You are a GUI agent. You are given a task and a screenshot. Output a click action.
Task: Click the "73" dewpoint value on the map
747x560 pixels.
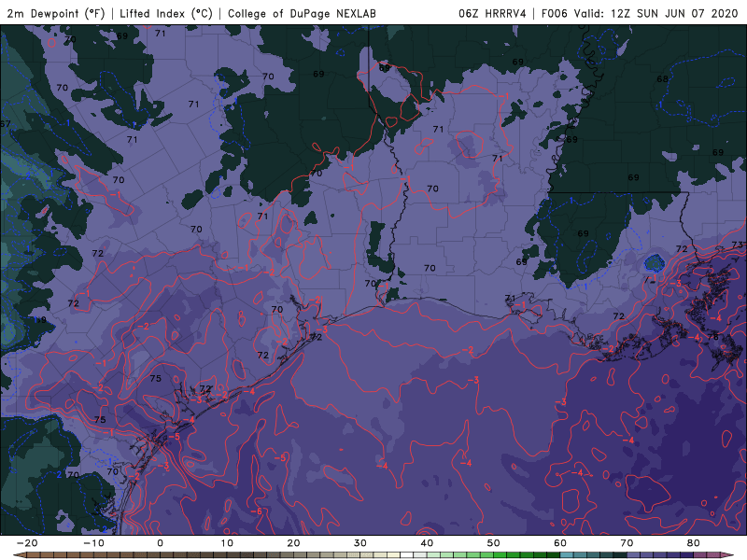(x=737, y=245)
